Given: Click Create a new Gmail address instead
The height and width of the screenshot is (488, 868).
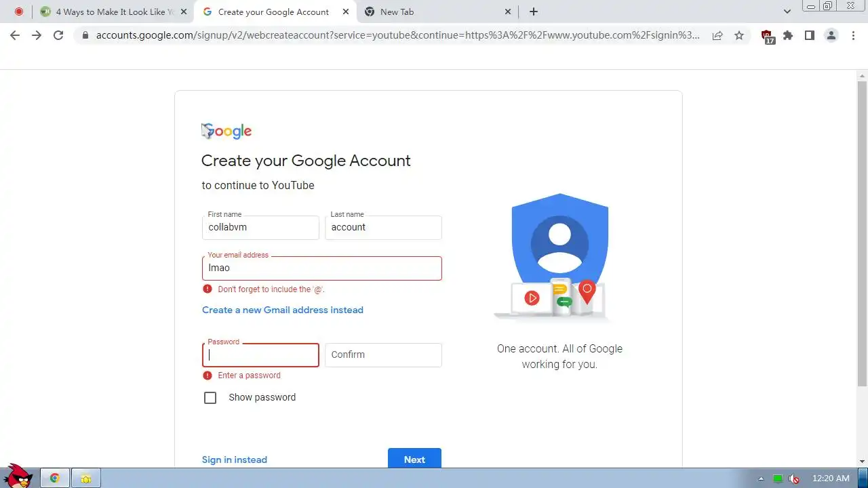Looking at the screenshot, I should pos(283,310).
